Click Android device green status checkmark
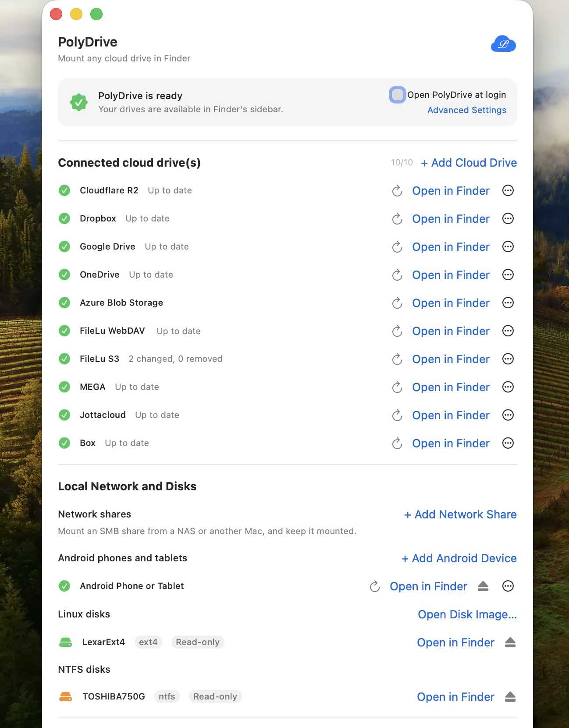This screenshot has width=569, height=728. click(x=64, y=586)
